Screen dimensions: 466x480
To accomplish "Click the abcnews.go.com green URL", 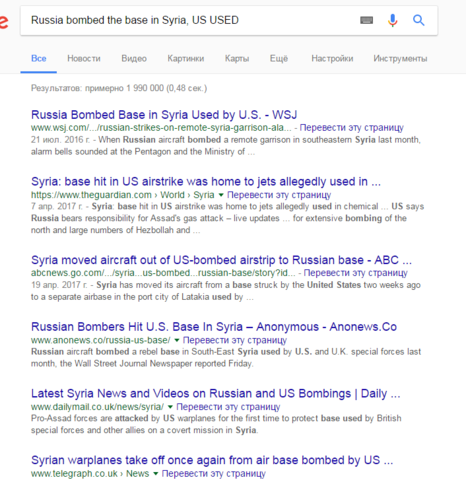I will 163,273.
